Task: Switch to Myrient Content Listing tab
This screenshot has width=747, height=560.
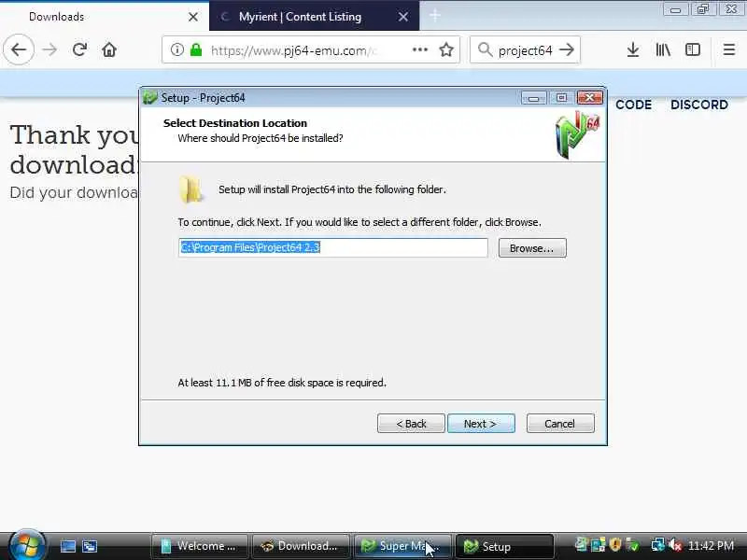Action: point(314,17)
